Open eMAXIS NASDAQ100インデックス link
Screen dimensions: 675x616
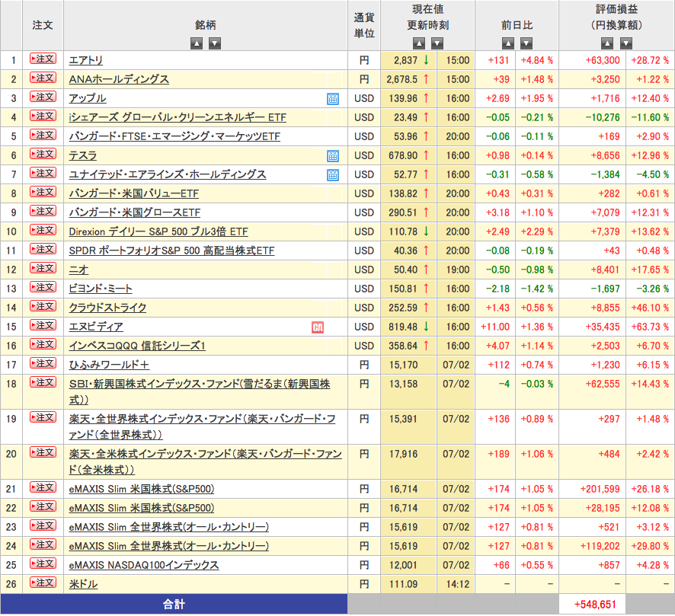coord(144,565)
